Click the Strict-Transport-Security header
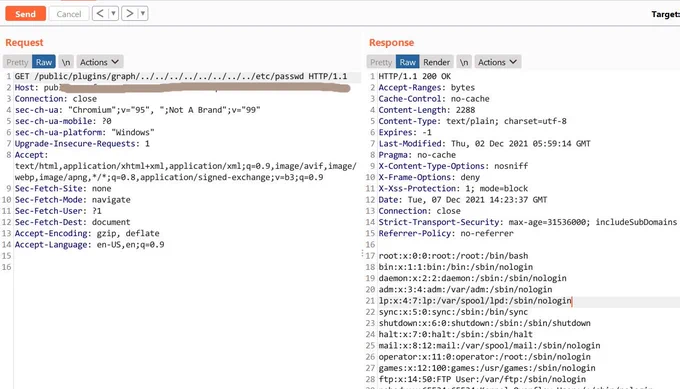This screenshot has width=680, height=389. [528, 222]
